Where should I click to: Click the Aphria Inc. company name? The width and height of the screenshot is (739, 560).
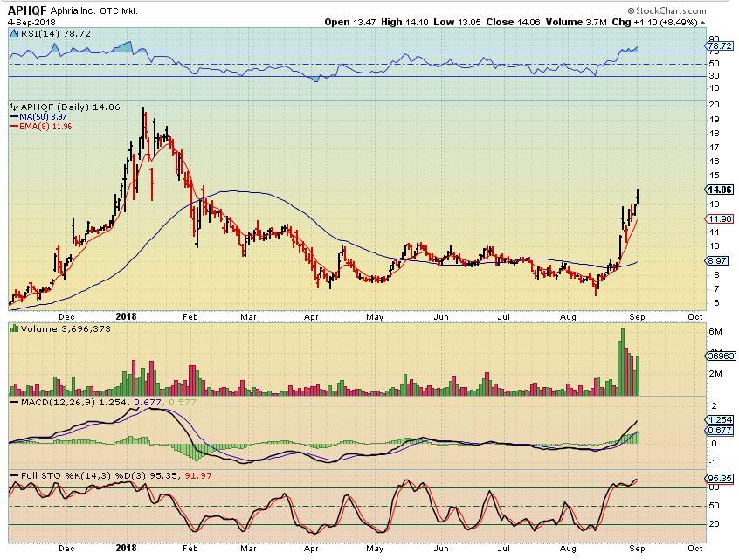[x=73, y=10]
